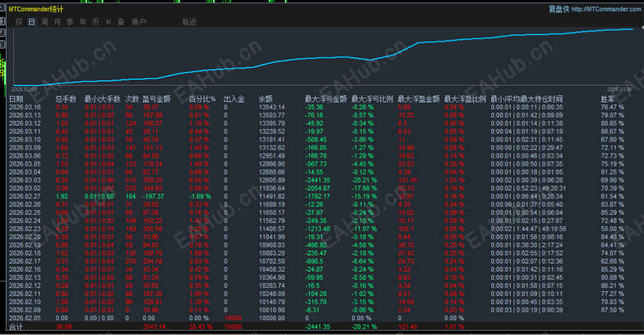Viewport: 644px width, 335px height.
Task: Click the 出入金 column header
Action: [x=234, y=99]
